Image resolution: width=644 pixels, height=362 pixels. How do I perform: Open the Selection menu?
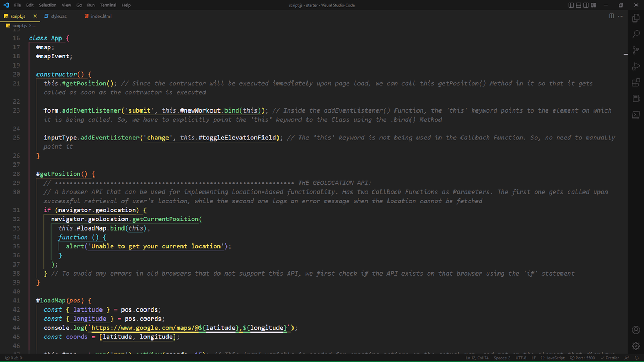(48, 5)
